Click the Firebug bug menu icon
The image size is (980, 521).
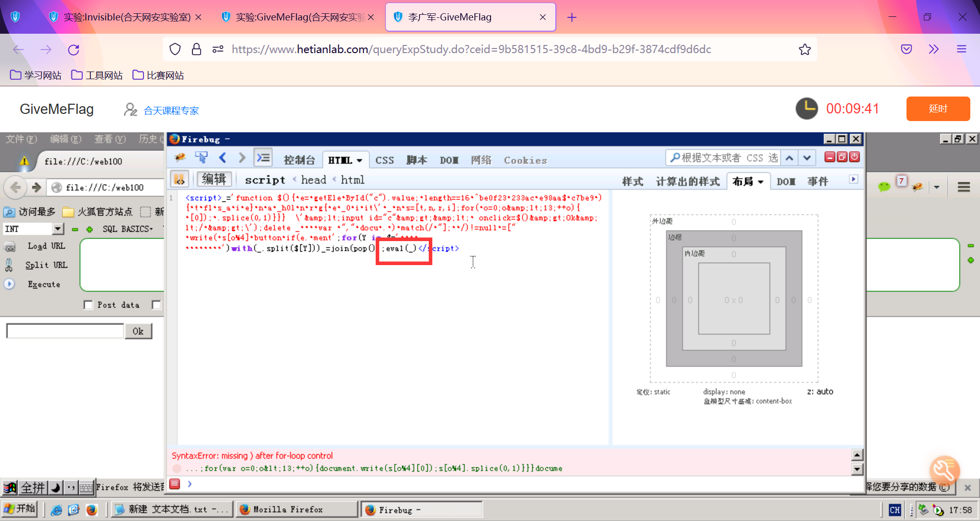point(180,158)
